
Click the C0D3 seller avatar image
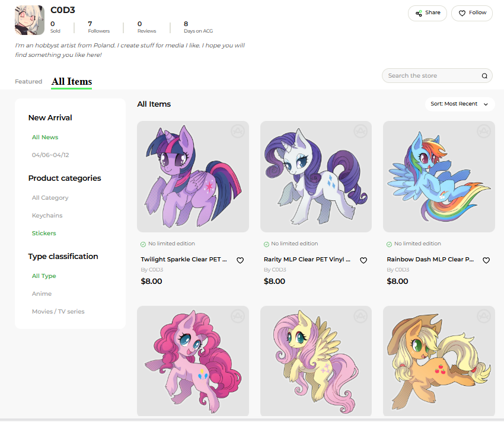[30, 20]
